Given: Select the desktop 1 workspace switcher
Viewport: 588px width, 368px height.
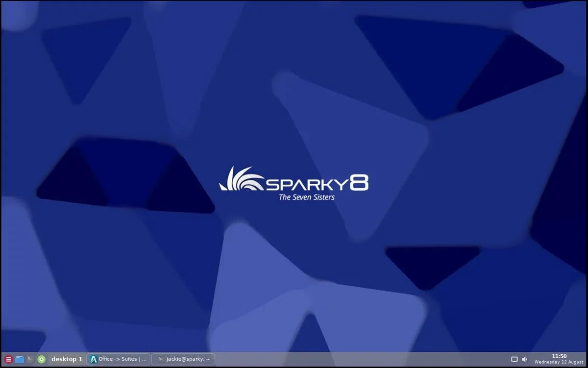Looking at the screenshot, I should [67, 359].
